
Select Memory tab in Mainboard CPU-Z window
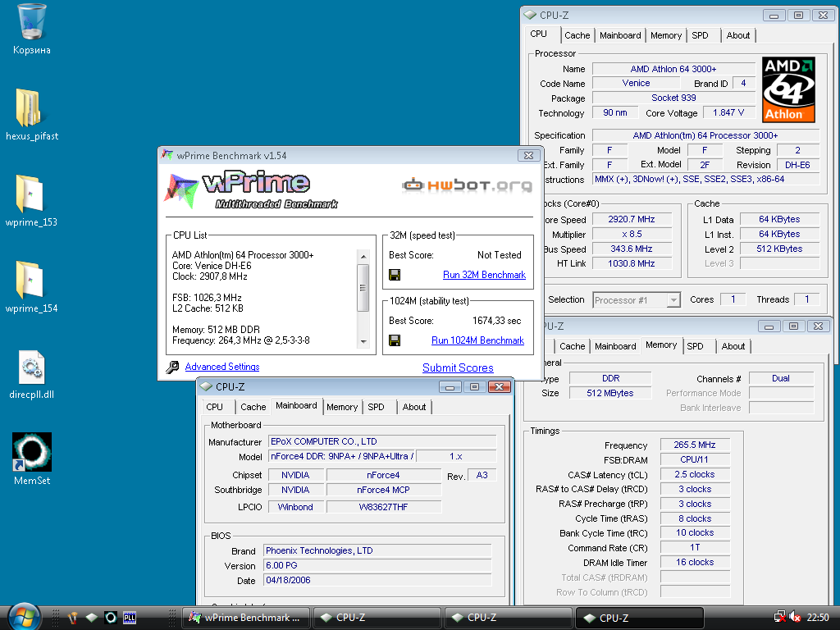pos(342,407)
